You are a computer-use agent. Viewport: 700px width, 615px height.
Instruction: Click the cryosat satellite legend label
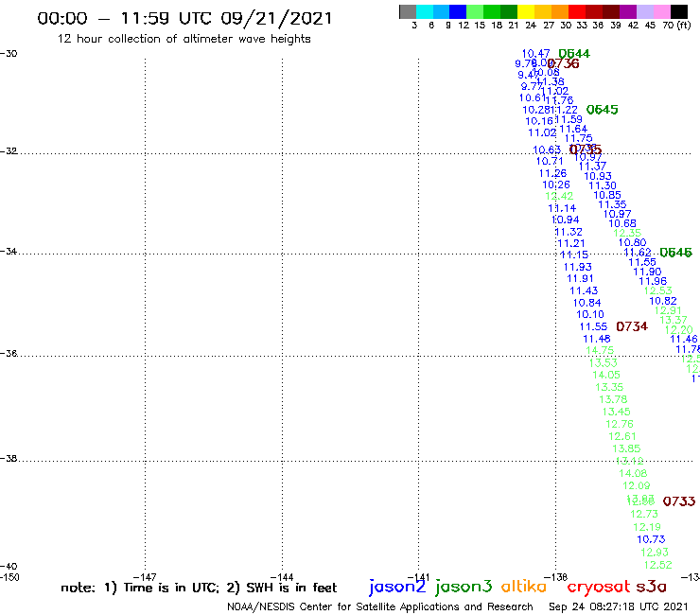598,587
